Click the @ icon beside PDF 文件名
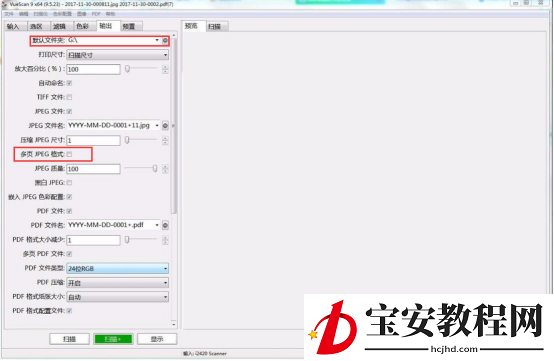554x361 pixels. click(x=165, y=225)
